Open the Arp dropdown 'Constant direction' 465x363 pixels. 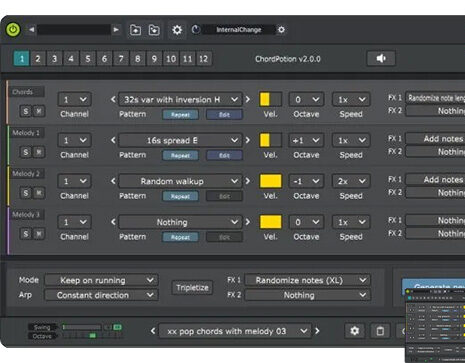(101, 295)
